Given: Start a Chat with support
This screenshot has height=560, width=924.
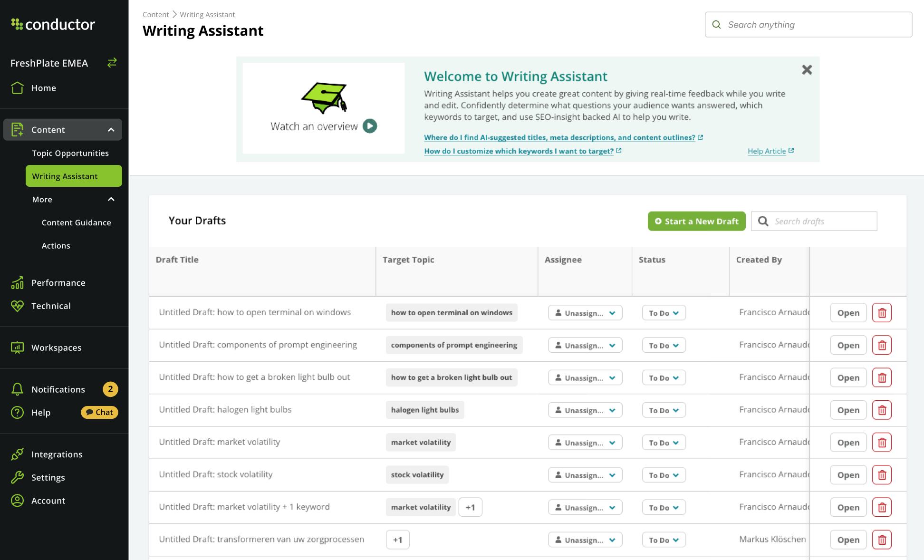Looking at the screenshot, I should [100, 412].
